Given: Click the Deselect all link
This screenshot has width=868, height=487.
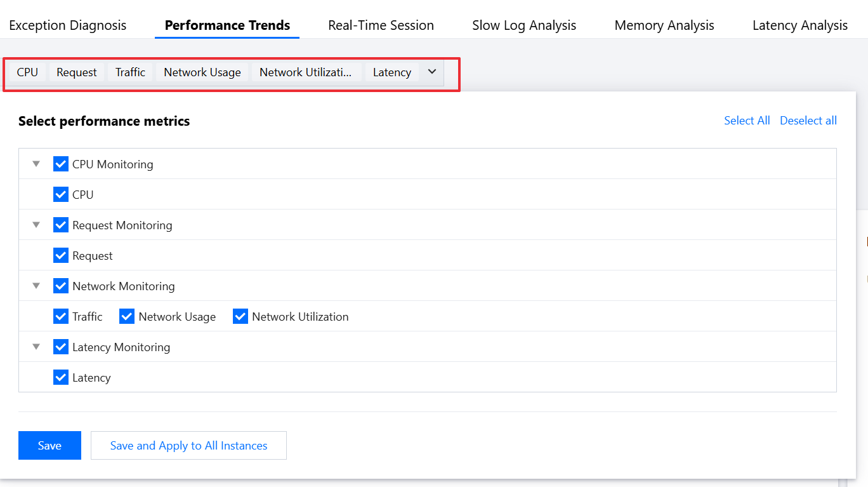Looking at the screenshot, I should coord(808,121).
